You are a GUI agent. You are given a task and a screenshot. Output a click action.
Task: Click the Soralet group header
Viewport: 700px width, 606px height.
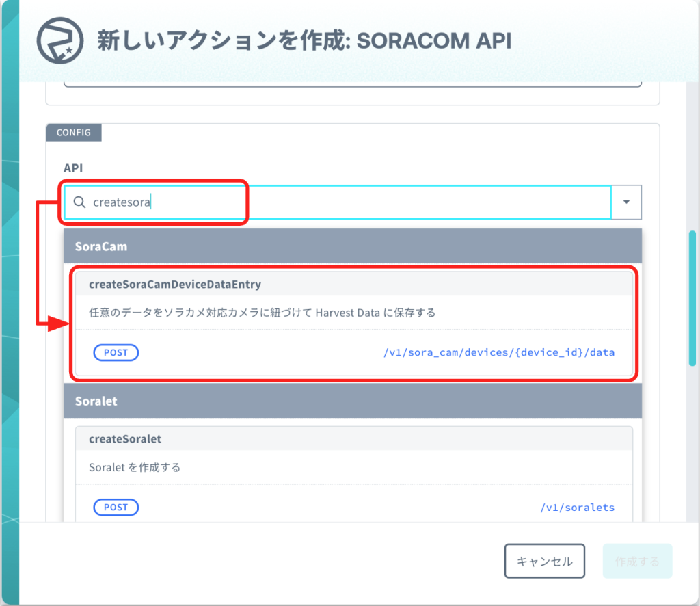[353, 401]
